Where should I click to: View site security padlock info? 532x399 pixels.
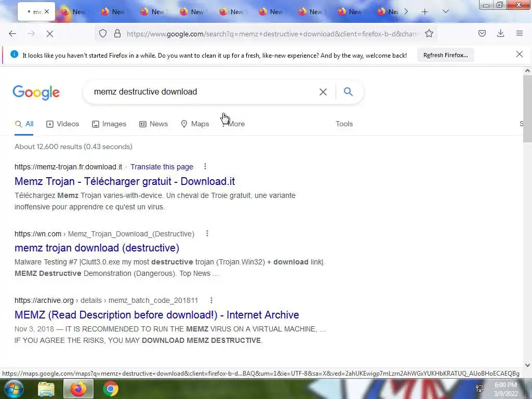[117, 34]
